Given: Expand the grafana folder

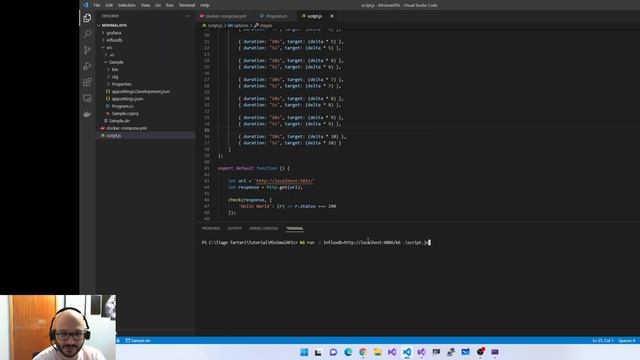Looking at the screenshot, I should [145, 33].
